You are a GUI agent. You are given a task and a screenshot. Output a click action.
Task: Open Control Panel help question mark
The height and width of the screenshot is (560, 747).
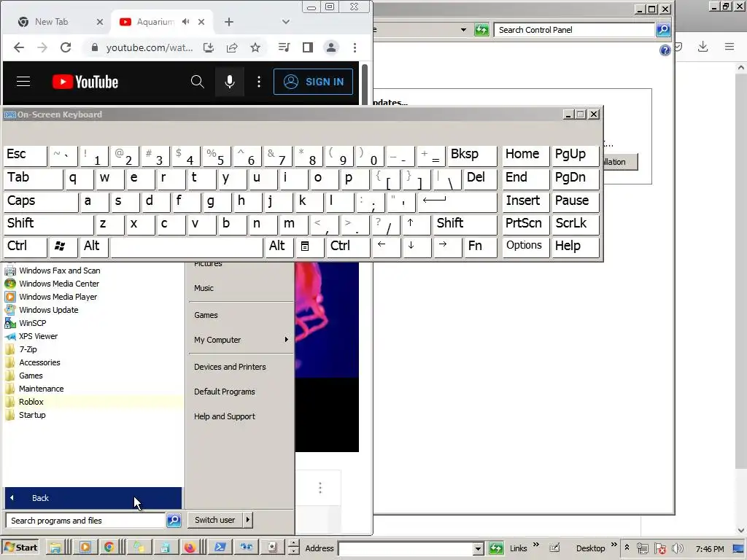click(x=665, y=50)
